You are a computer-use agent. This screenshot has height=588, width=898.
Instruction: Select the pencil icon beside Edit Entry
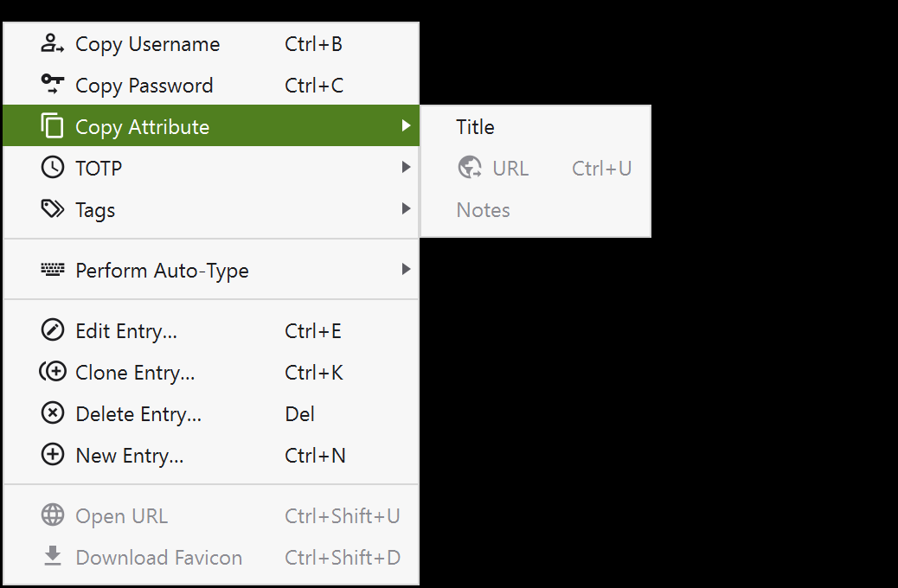tap(53, 330)
